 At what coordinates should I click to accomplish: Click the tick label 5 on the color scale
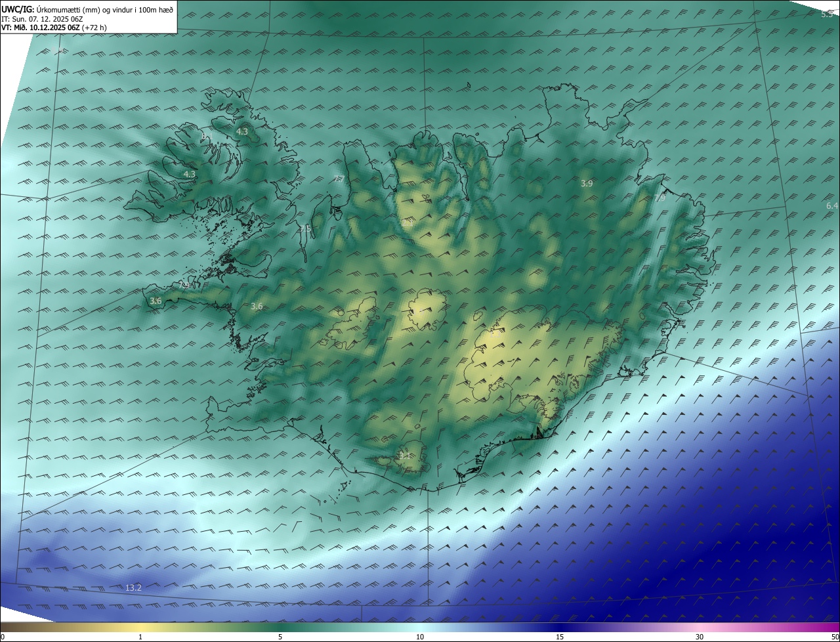coord(280,637)
